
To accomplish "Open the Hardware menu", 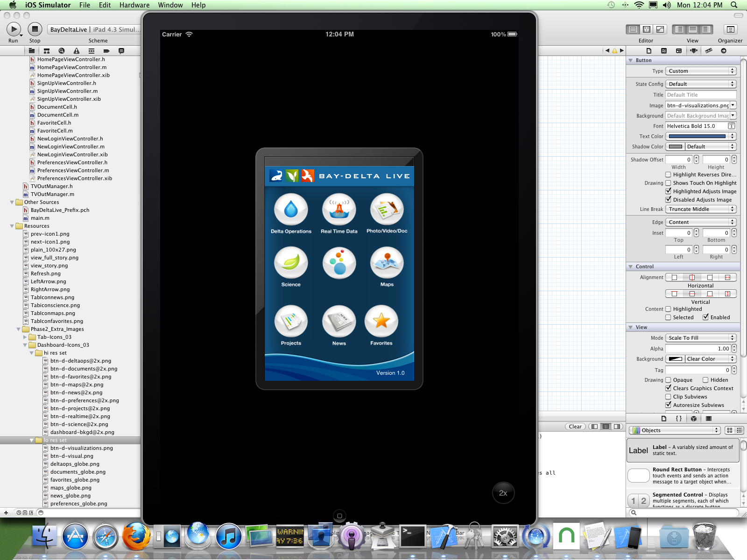I will 134,5.
